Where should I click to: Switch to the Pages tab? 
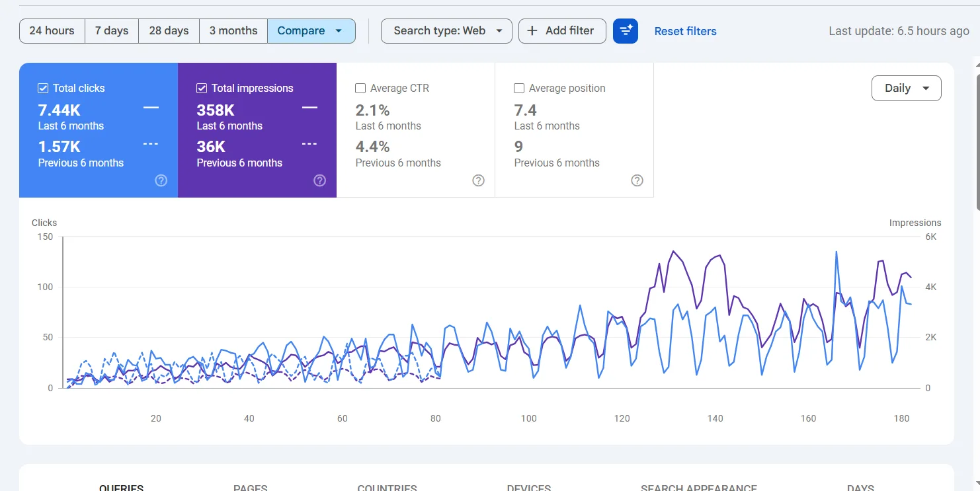(x=251, y=488)
